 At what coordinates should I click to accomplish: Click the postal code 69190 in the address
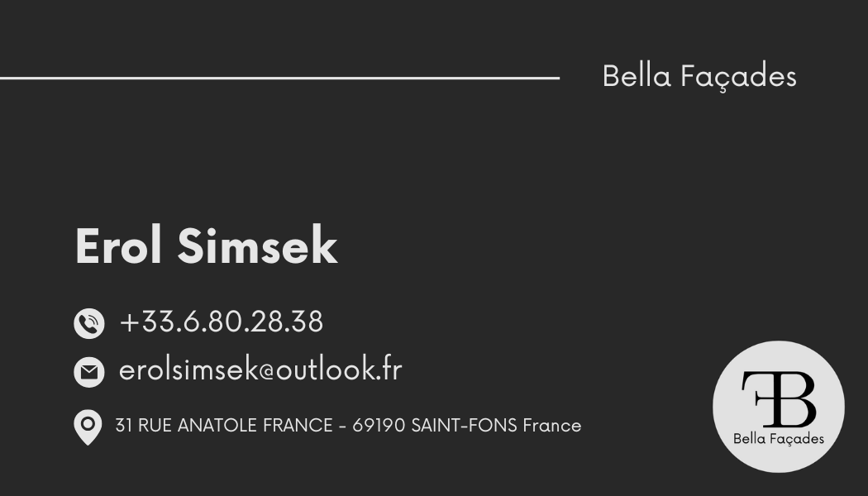[379, 426]
